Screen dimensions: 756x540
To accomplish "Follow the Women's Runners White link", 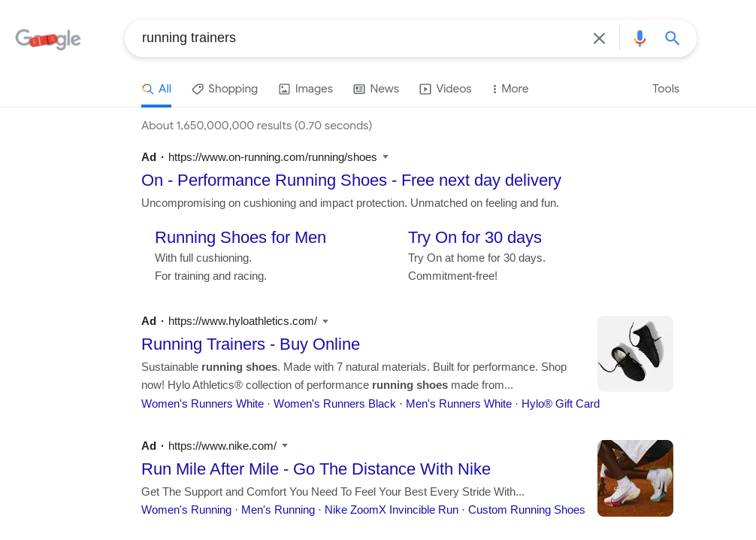I will (202, 404).
